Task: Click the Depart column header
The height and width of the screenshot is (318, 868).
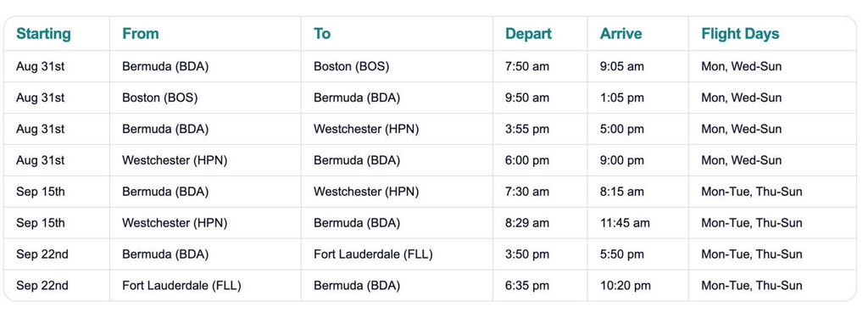Action: (x=528, y=34)
